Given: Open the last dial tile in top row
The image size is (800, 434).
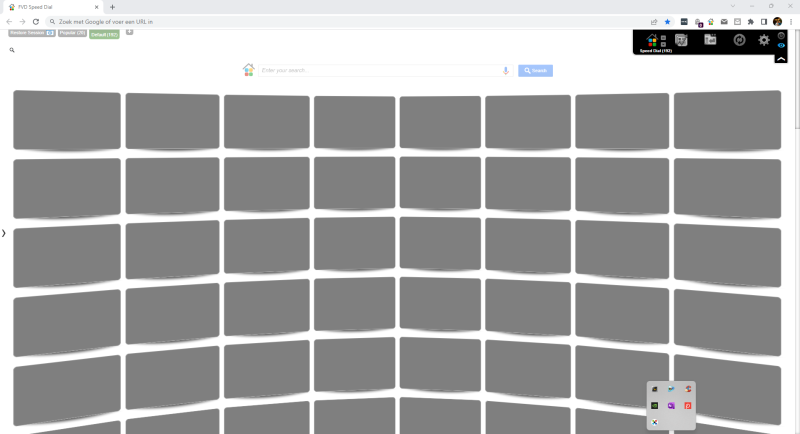Looking at the screenshot, I should click(x=728, y=120).
